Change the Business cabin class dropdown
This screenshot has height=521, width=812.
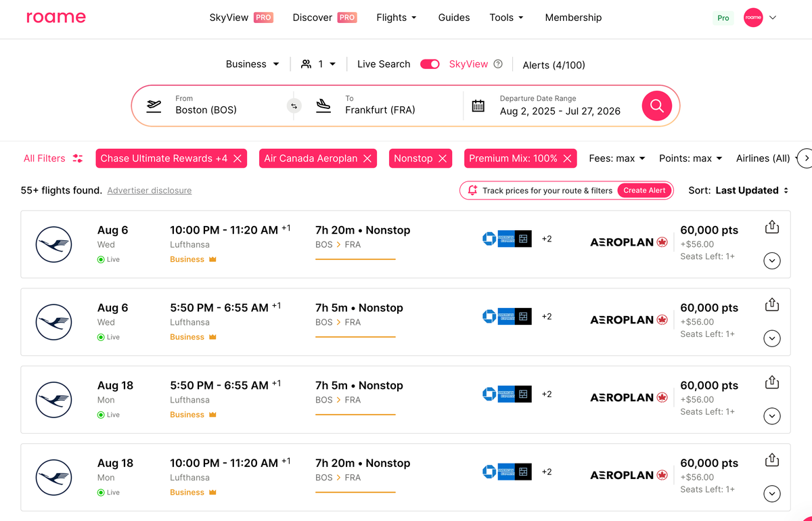(x=252, y=64)
